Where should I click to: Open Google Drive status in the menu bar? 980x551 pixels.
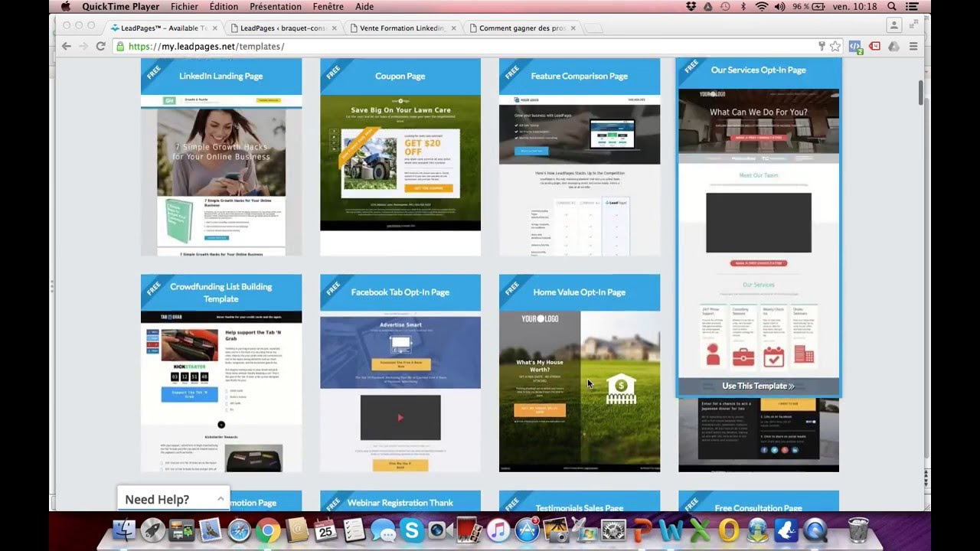tap(707, 6)
